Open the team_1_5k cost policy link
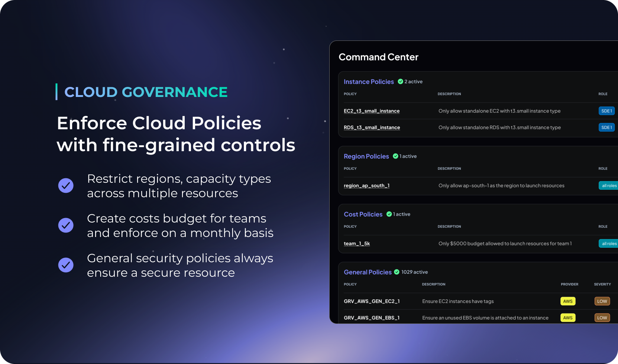The width and height of the screenshot is (618, 364). tap(357, 243)
